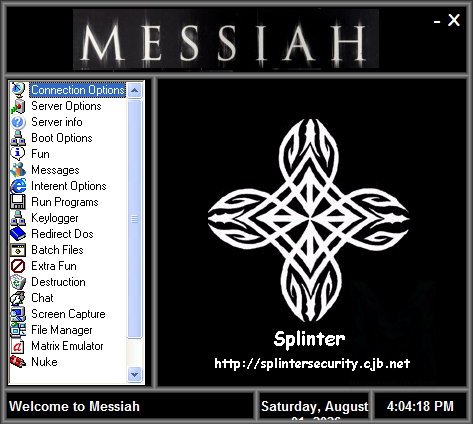Choose File Manager from the list
The width and height of the screenshot is (473, 424).
tap(62, 330)
